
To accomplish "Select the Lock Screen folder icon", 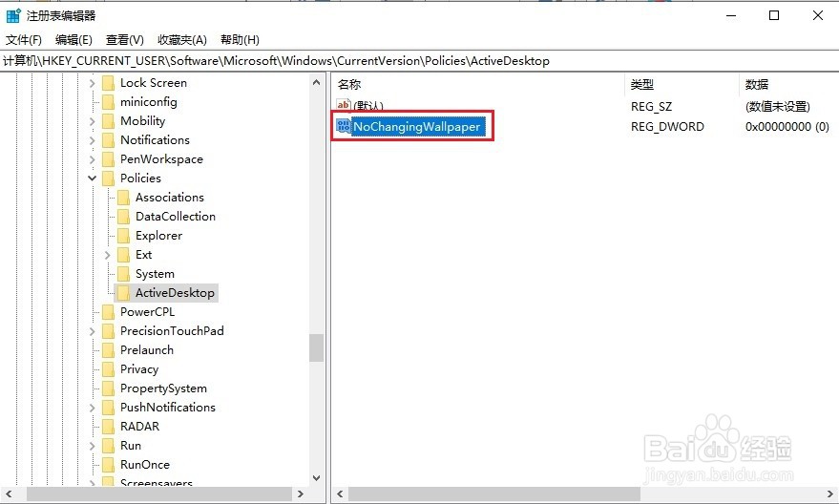I will point(108,83).
